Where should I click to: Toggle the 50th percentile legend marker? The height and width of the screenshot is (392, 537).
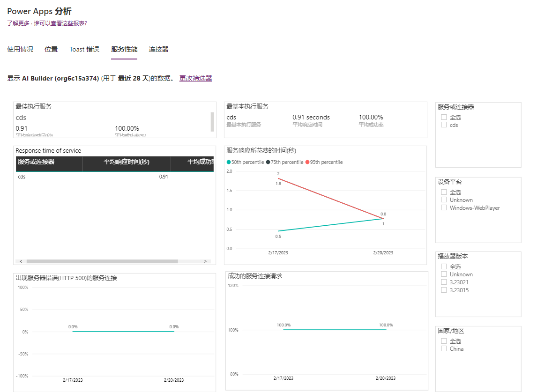click(x=229, y=162)
